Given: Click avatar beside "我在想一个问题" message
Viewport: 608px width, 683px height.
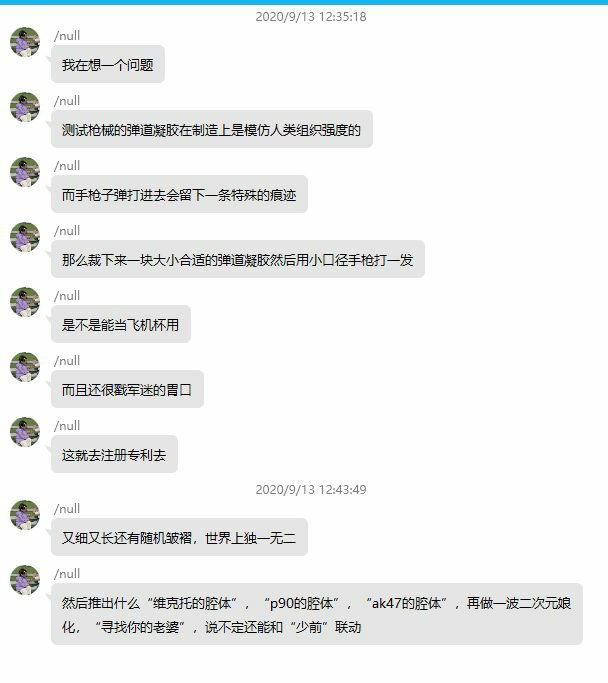Looking at the screenshot, I should (25, 42).
